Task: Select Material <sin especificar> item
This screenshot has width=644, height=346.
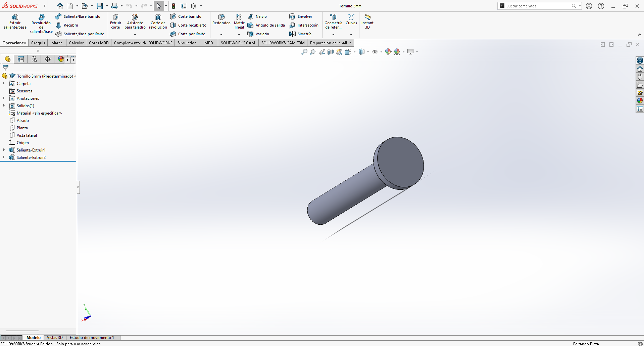Action: click(x=35, y=113)
